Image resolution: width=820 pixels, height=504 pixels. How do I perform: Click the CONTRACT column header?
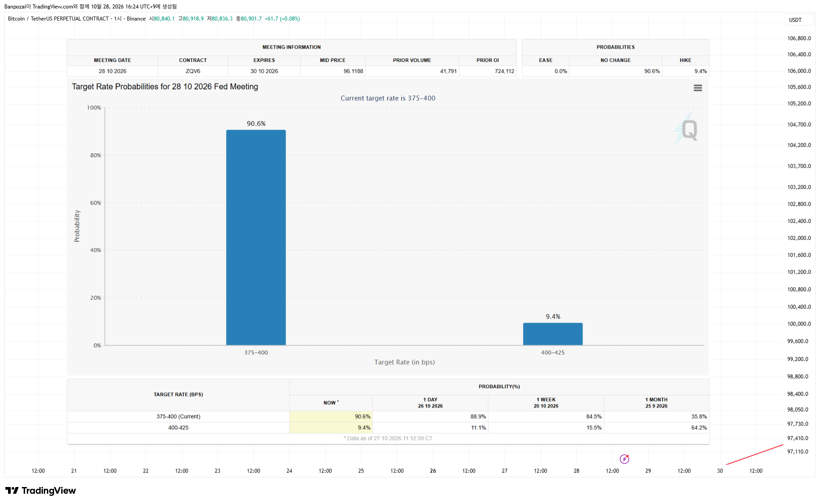193,60
